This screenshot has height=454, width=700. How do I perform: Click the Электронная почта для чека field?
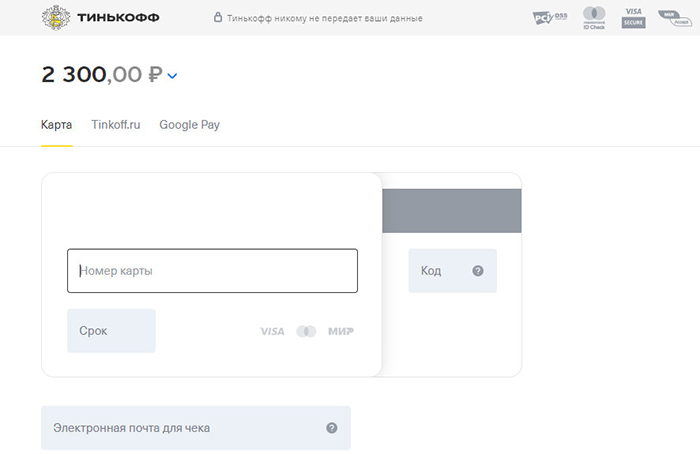196,428
